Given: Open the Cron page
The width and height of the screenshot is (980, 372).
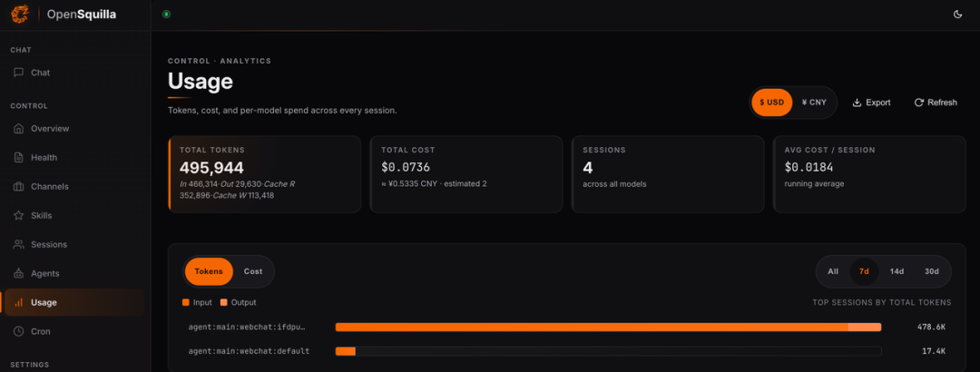Looking at the screenshot, I should pyautogui.click(x=75, y=331).
